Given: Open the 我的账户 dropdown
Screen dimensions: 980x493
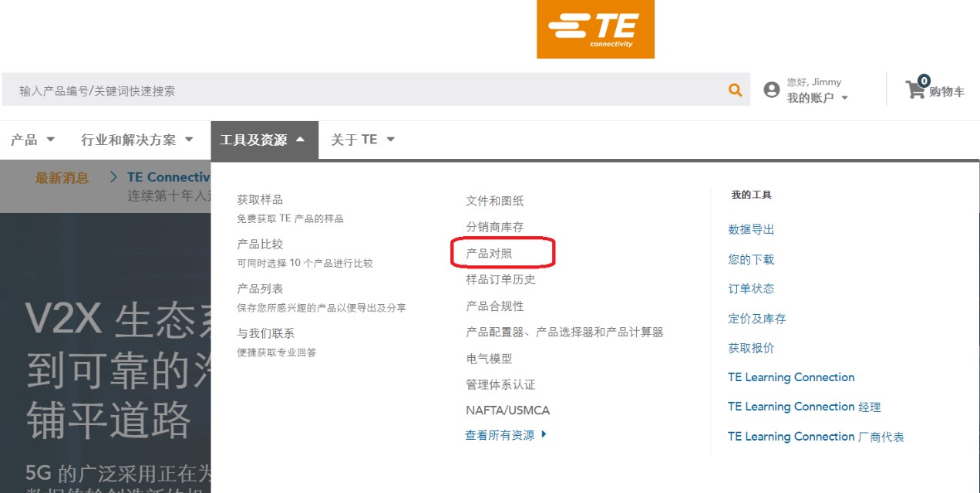Looking at the screenshot, I should tap(817, 98).
